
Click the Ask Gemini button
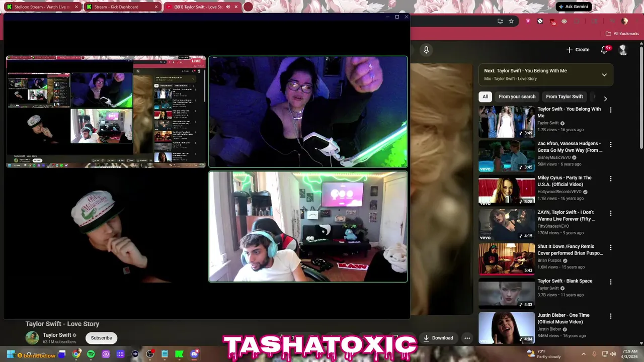573,7
